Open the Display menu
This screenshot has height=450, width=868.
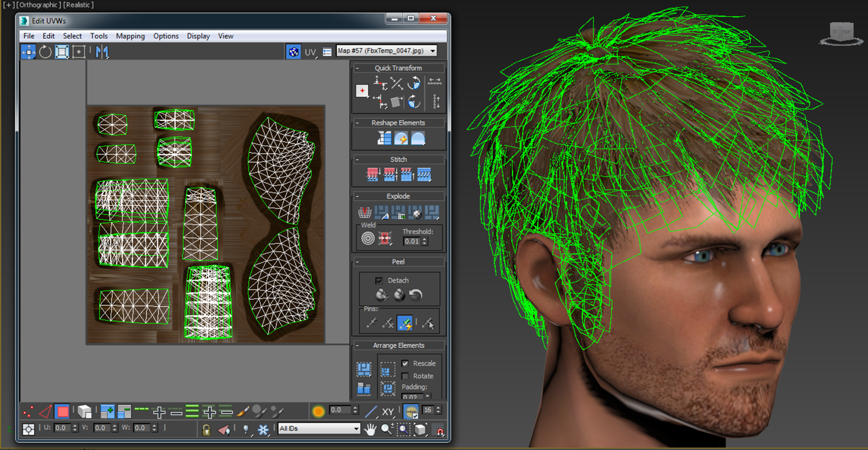[x=198, y=36]
